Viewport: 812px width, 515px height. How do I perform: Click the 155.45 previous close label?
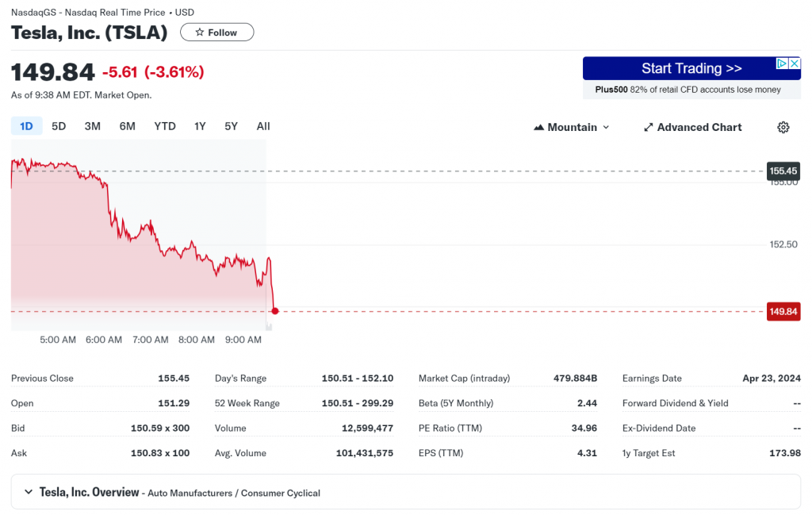pos(783,171)
